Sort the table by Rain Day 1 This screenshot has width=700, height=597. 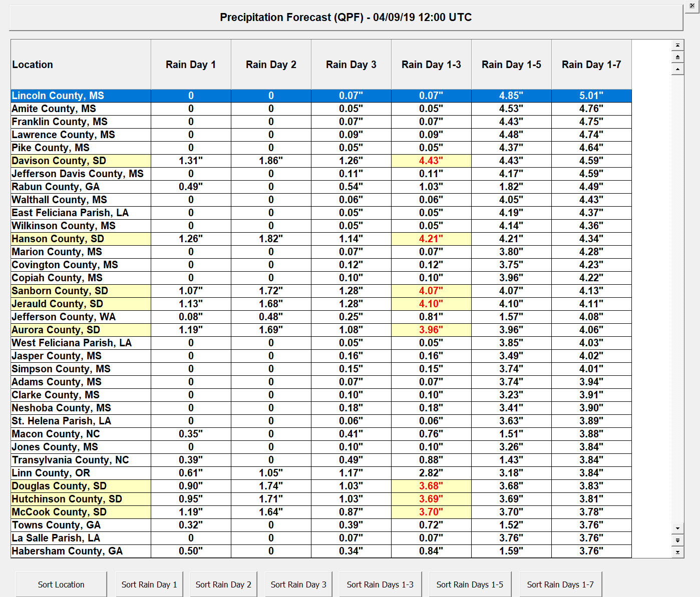(149, 584)
